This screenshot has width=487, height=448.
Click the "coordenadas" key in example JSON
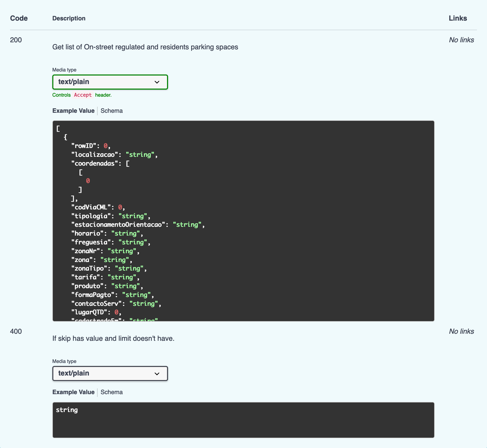point(95,164)
